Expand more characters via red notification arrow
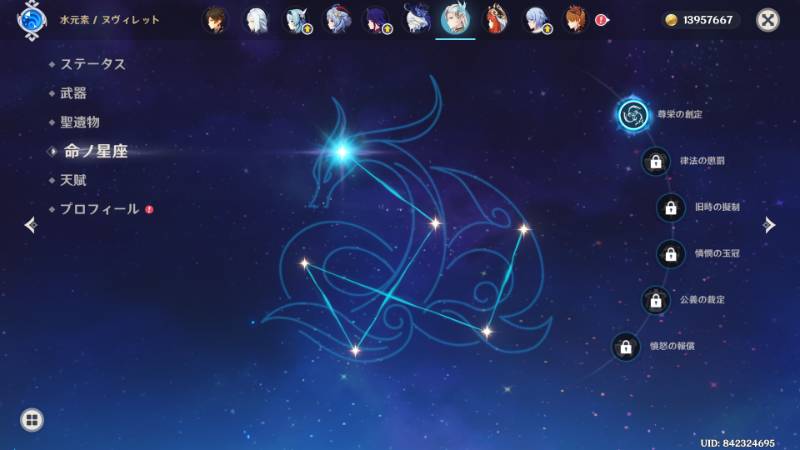This screenshot has height=450, width=800. [x=602, y=20]
